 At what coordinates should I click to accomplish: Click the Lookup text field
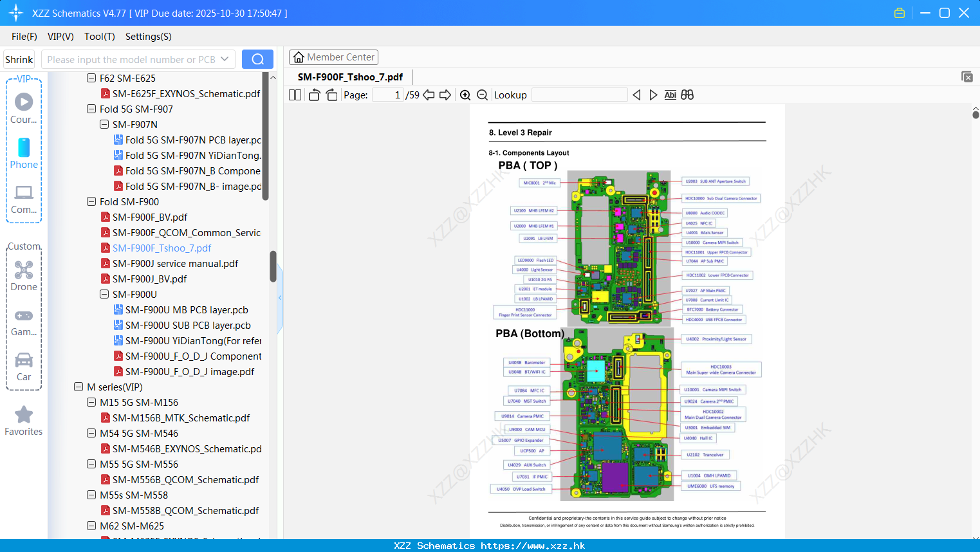click(x=580, y=95)
